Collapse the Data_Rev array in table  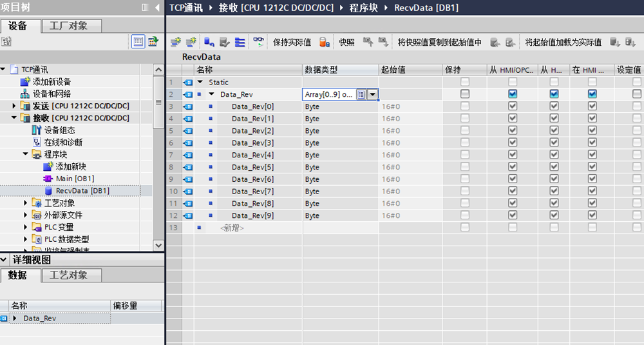211,94
